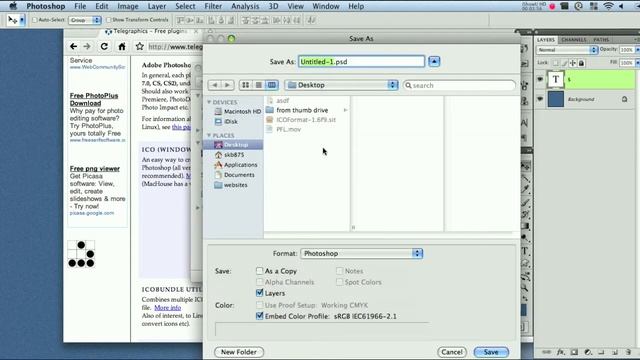Click the Save As filename field
The height and width of the screenshot is (360, 640).
pos(361,62)
